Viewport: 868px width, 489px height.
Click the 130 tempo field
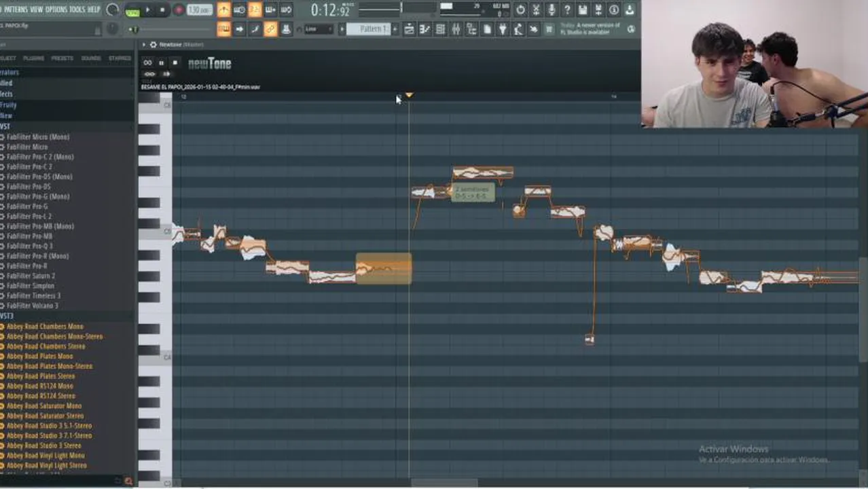[x=200, y=10]
